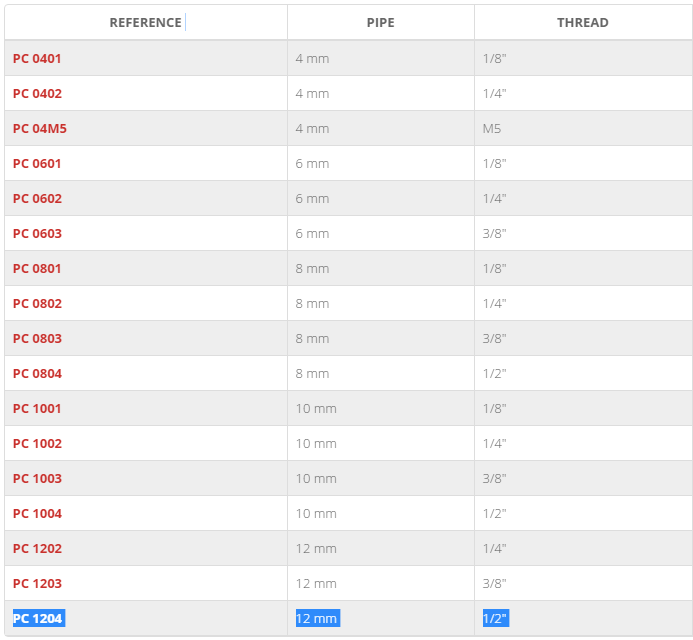Open the PC 1003 reference

(38, 478)
